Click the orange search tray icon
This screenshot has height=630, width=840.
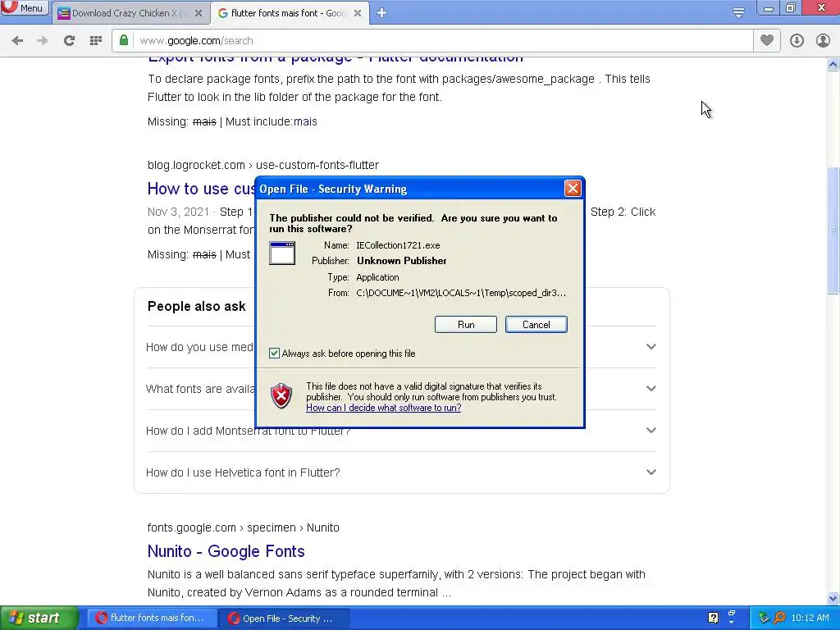tap(779, 618)
